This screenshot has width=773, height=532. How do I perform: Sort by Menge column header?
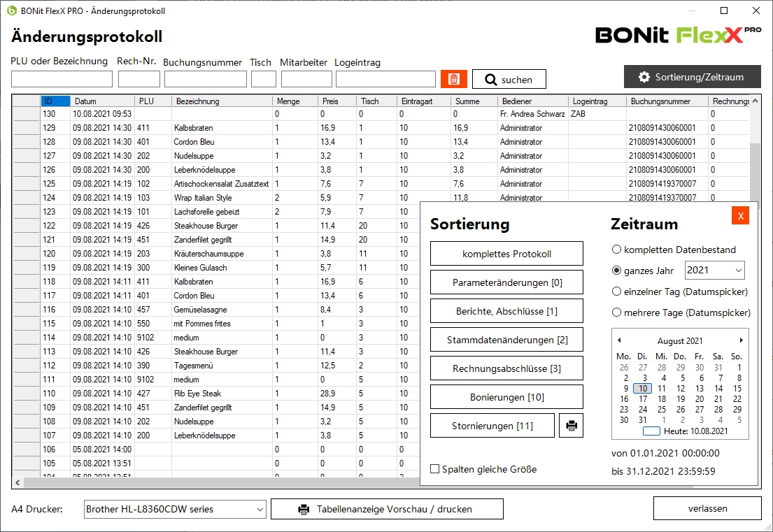click(x=295, y=101)
